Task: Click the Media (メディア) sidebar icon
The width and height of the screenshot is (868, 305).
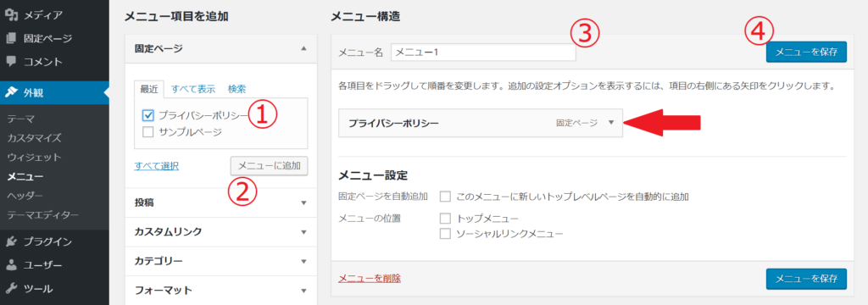Action: pyautogui.click(x=12, y=15)
